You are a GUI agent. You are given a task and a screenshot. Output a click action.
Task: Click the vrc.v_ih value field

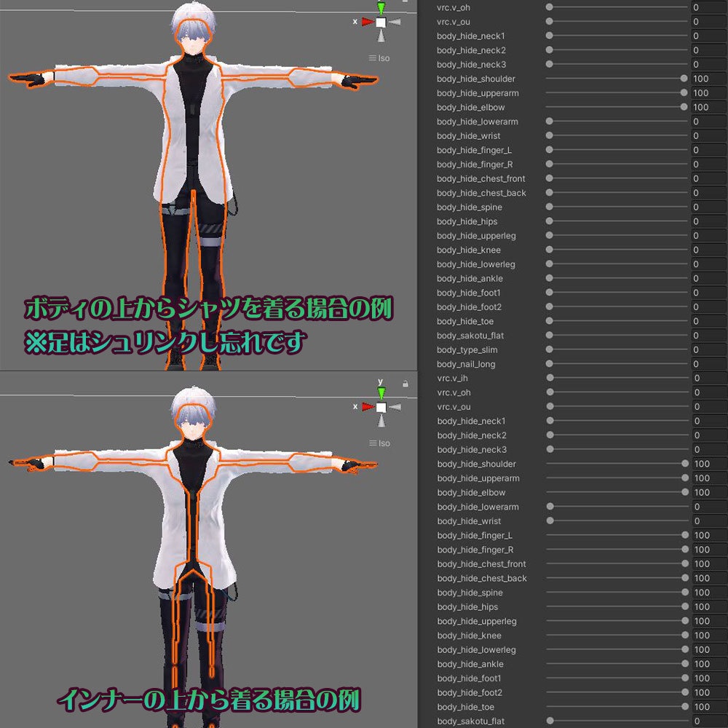point(709,378)
